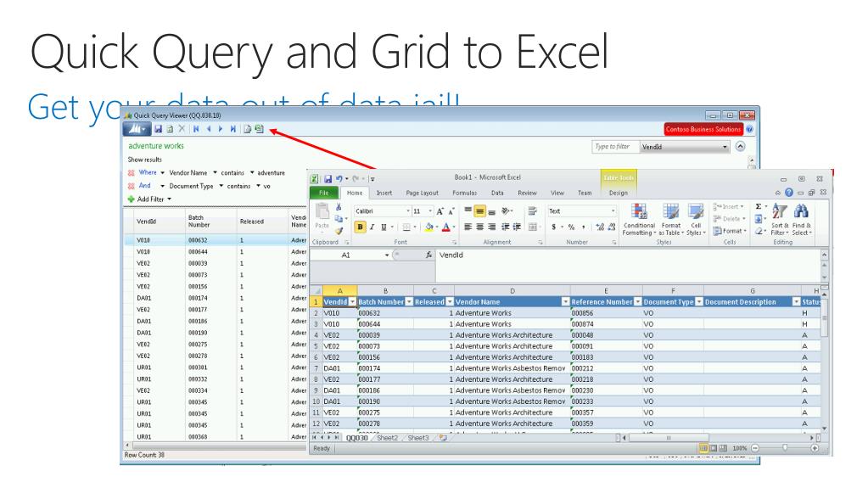Switch to the Page Layout ribbon tab
Image resolution: width=868 pixels, height=488 pixels.
(422, 193)
